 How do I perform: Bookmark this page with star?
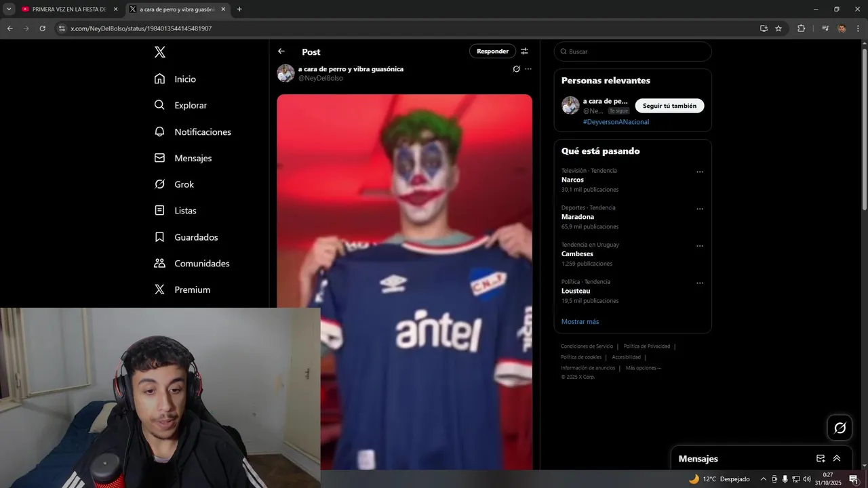point(778,28)
